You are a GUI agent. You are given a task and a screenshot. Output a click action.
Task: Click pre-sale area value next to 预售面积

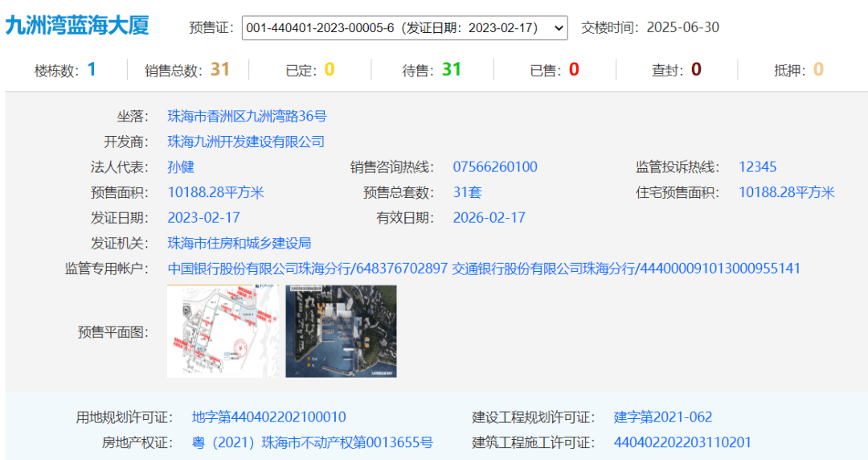tap(216, 193)
